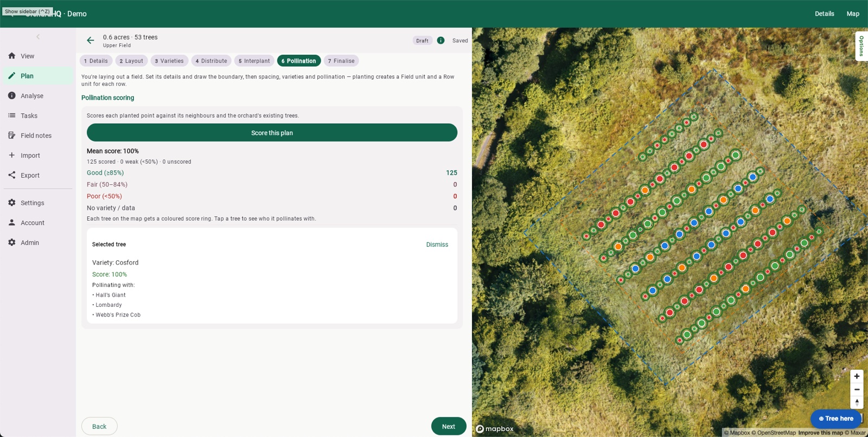
Task: Open Details in top header
Action: 825,14
